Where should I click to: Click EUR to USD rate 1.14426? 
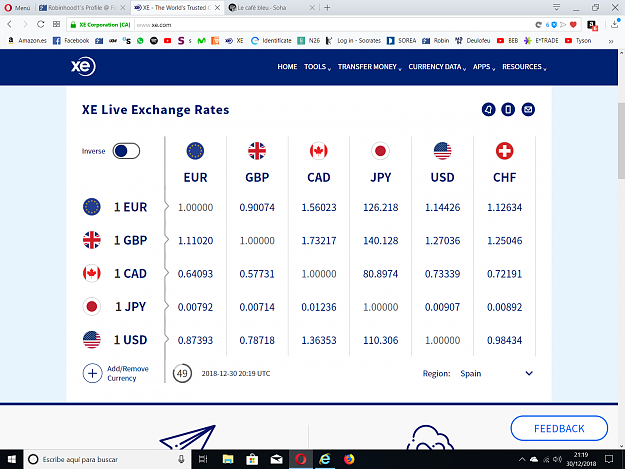click(x=442, y=207)
